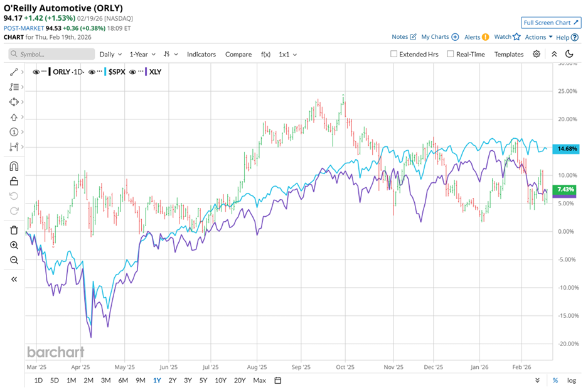588x392 pixels.
Task: Switch to dark mode with the moon icon
Action: pyautogui.click(x=569, y=55)
